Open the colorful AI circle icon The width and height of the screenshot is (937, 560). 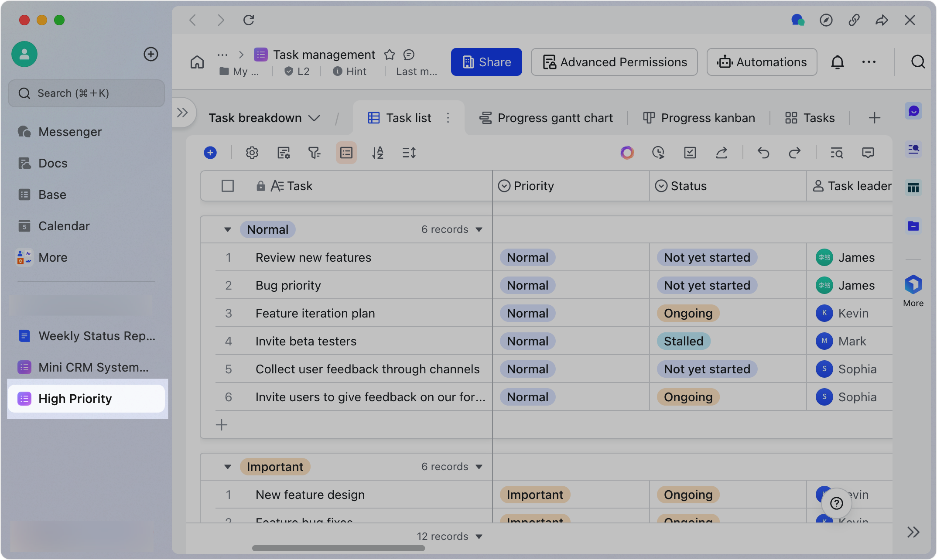point(627,153)
